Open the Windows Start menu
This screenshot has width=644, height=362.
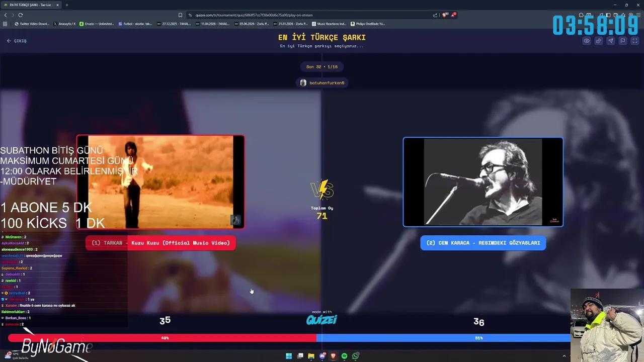pyautogui.click(x=289, y=356)
